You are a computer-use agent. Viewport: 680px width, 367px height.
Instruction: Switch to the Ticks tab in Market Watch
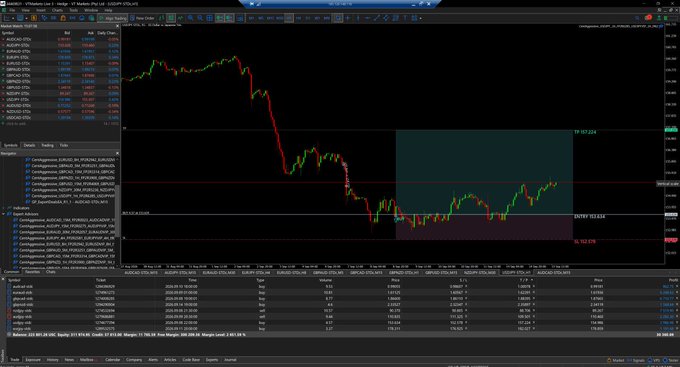[64, 145]
